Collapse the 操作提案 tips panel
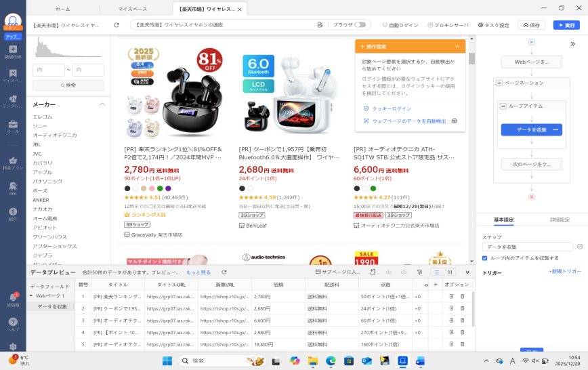Screen dimensions: 588x370 pyautogui.click(x=457, y=46)
